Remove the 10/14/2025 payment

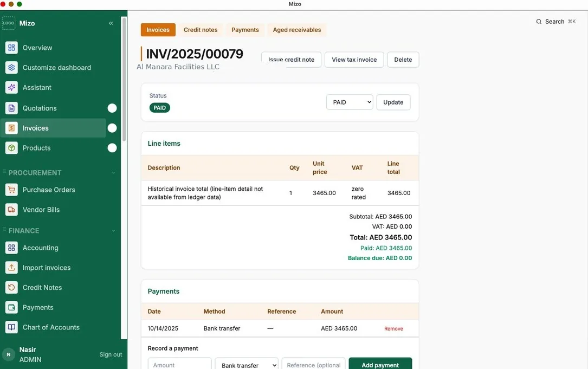[x=393, y=328]
